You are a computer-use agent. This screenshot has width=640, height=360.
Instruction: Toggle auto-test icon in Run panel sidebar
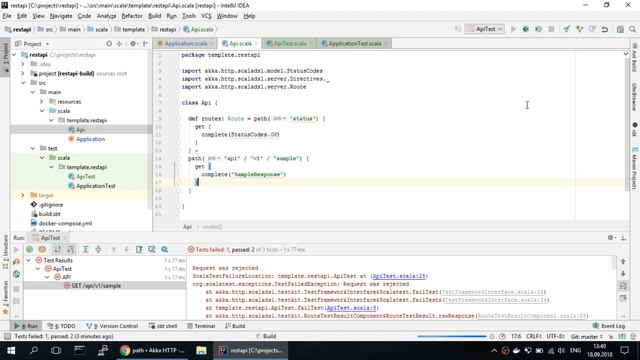(16, 274)
